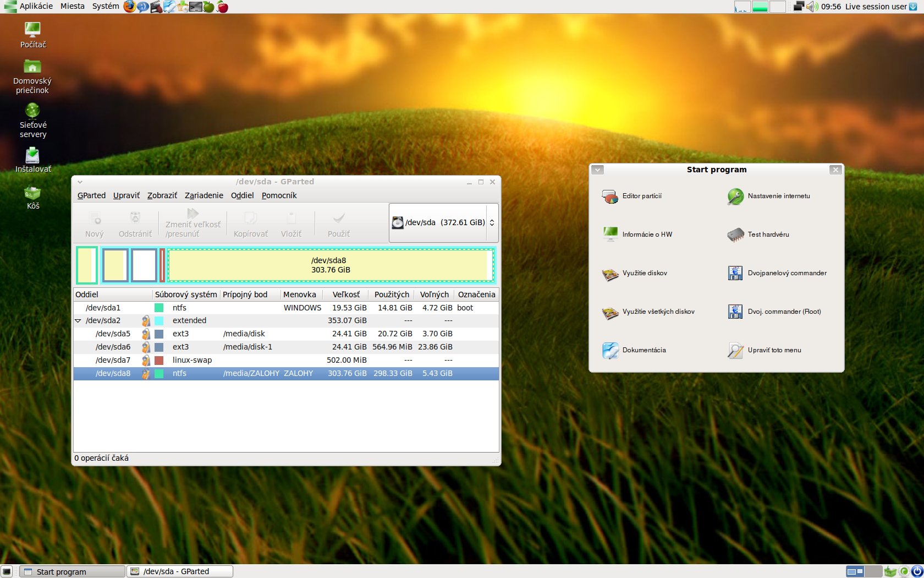Click Nový toolbar button in GParted
Viewport: 924px width, 578px height.
coord(95,223)
